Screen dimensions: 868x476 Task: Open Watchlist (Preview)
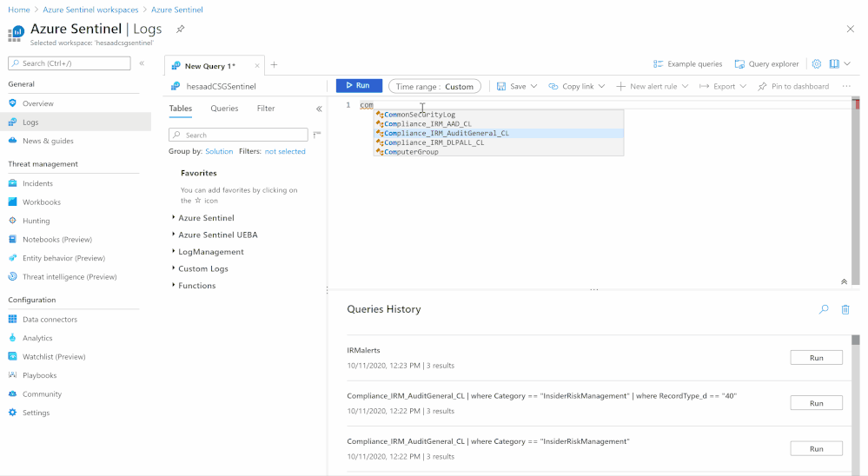[54, 356]
